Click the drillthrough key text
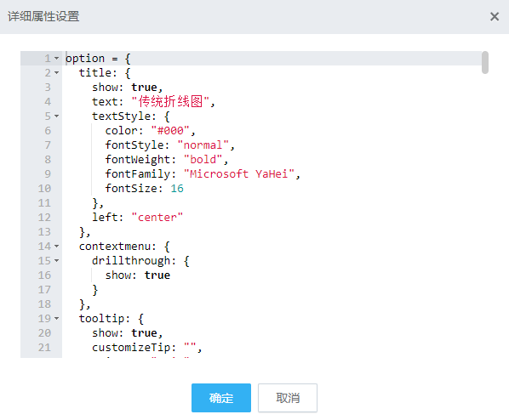This screenshot has height=420, width=509. (131, 261)
